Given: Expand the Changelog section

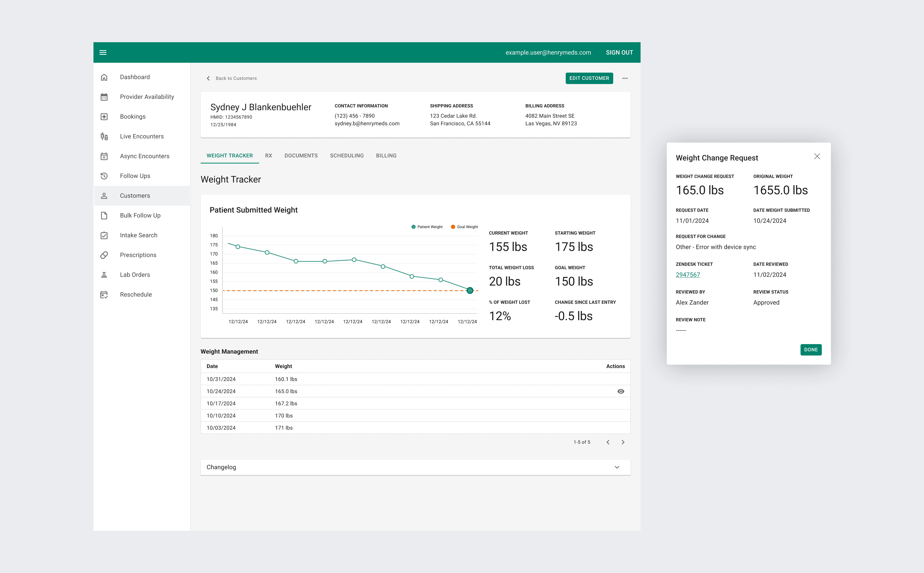Looking at the screenshot, I should [617, 467].
